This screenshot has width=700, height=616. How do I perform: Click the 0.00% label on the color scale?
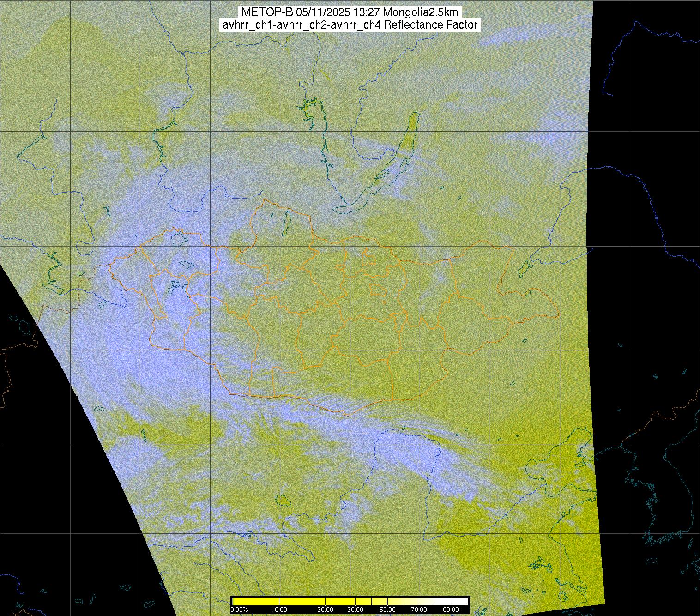point(239,610)
